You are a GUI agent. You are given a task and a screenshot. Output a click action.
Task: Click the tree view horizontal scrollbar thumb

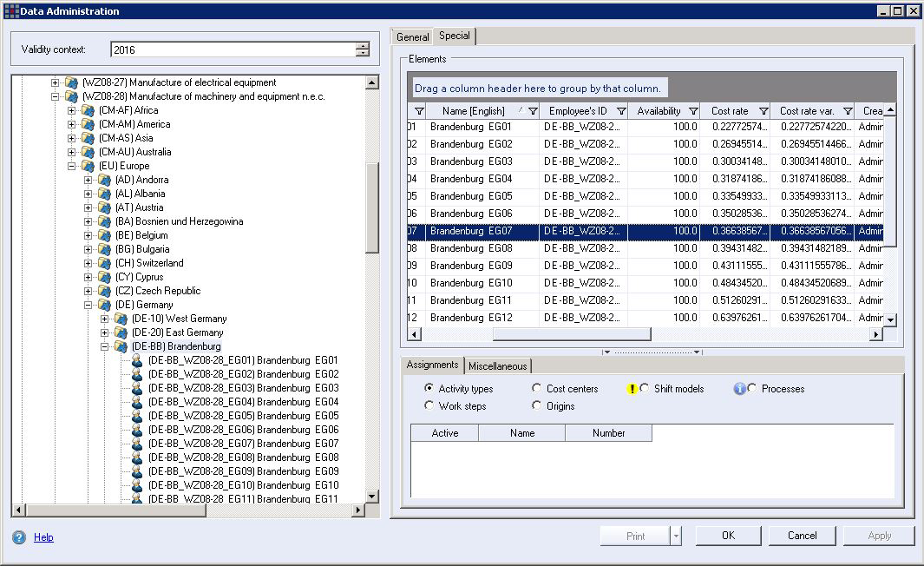click(116, 510)
